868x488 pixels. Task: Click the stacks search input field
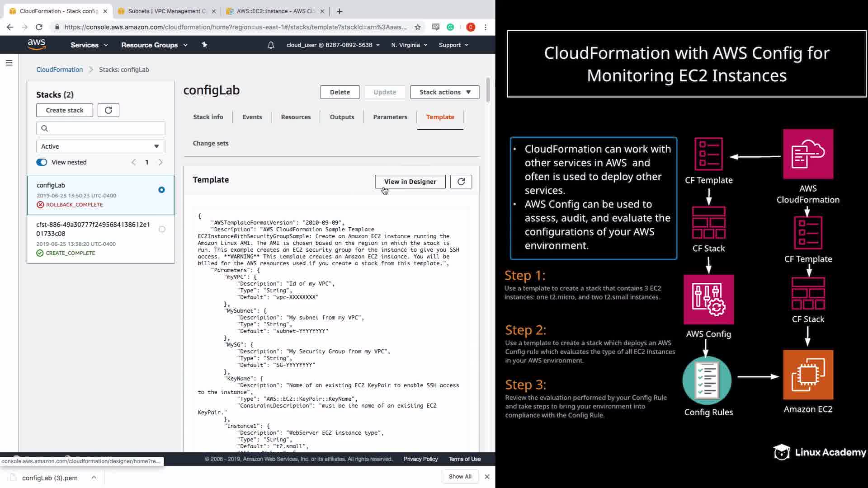click(104, 128)
